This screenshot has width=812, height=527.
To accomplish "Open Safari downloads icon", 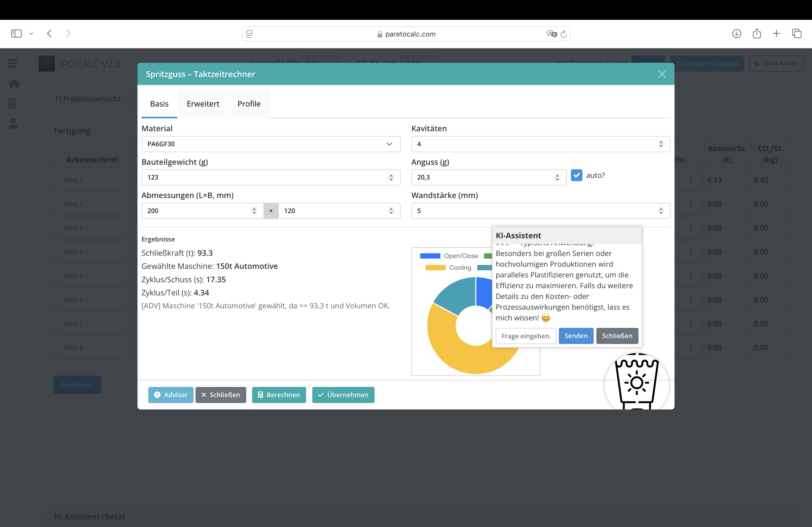I will [737, 33].
